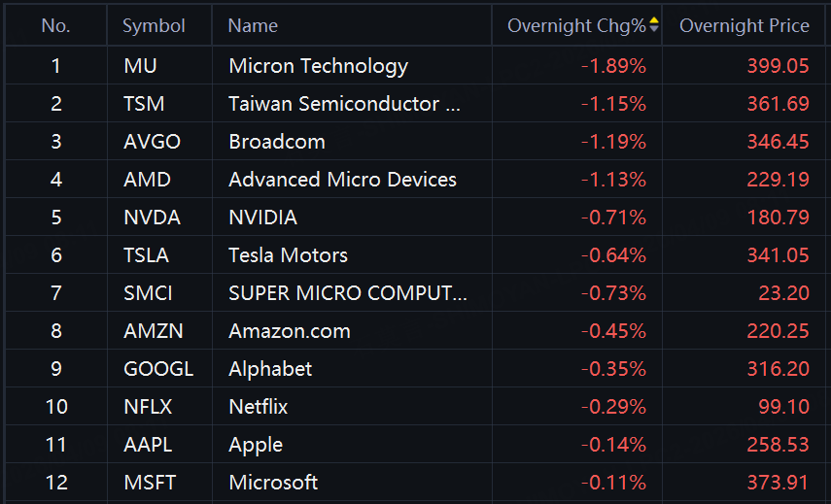Click the Netflix company name

[258, 407]
